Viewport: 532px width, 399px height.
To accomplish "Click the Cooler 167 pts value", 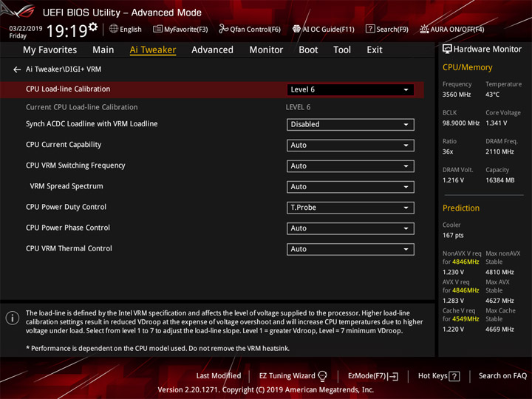I will (x=453, y=236).
